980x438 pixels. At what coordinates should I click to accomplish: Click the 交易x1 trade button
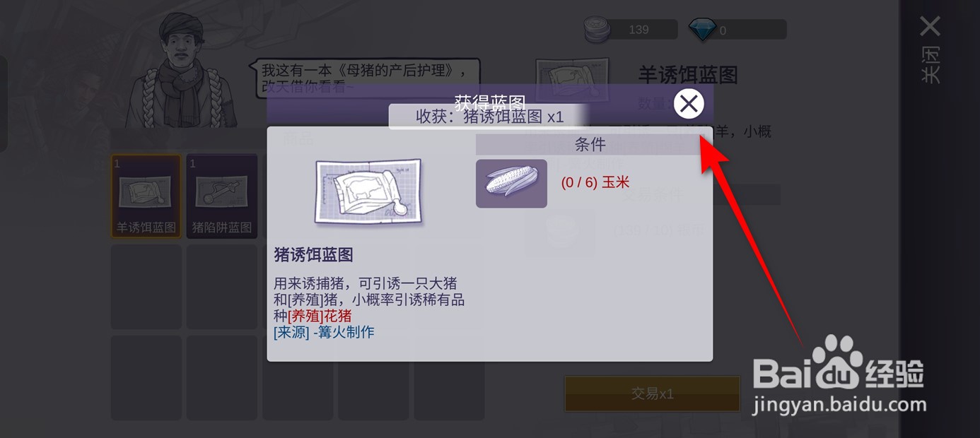pyautogui.click(x=652, y=393)
